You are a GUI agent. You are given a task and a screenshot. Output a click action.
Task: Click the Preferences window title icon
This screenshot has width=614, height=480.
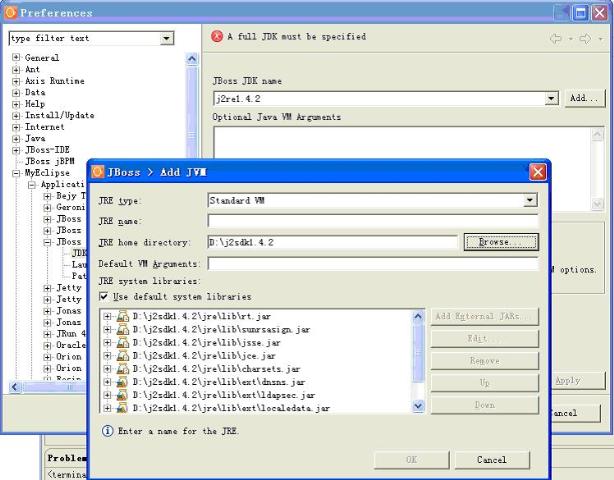pyautogui.click(x=11, y=12)
